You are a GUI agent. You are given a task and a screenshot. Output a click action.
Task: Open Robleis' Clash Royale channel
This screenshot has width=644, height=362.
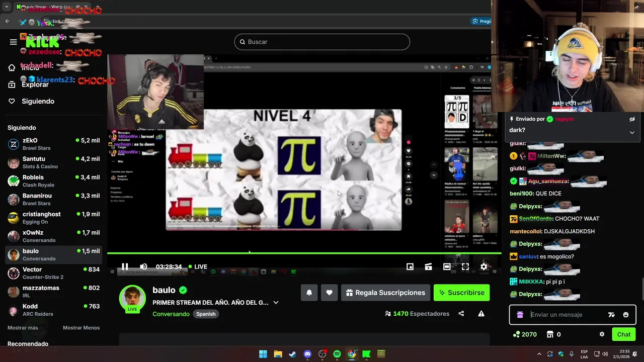tap(54, 181)
